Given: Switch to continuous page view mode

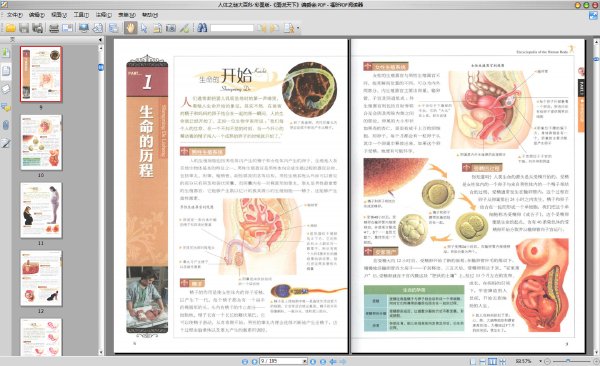Looking at the screenshot, I should [x=483, y=361].
